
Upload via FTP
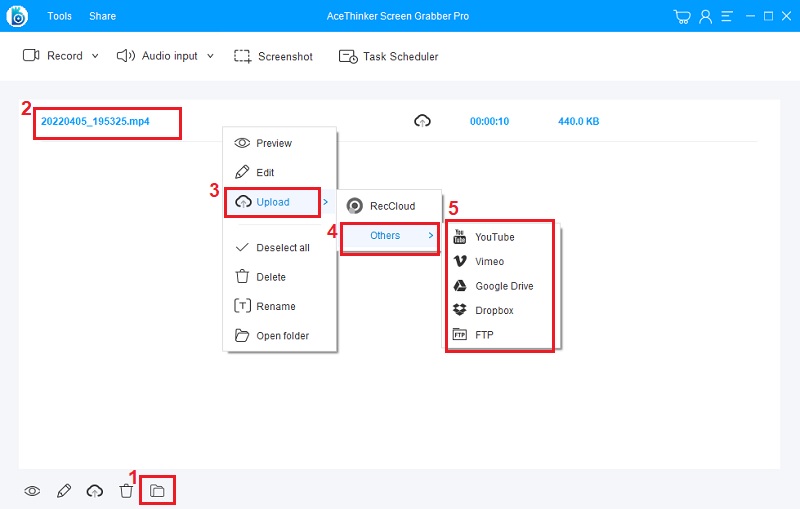(x=500, y=335)
